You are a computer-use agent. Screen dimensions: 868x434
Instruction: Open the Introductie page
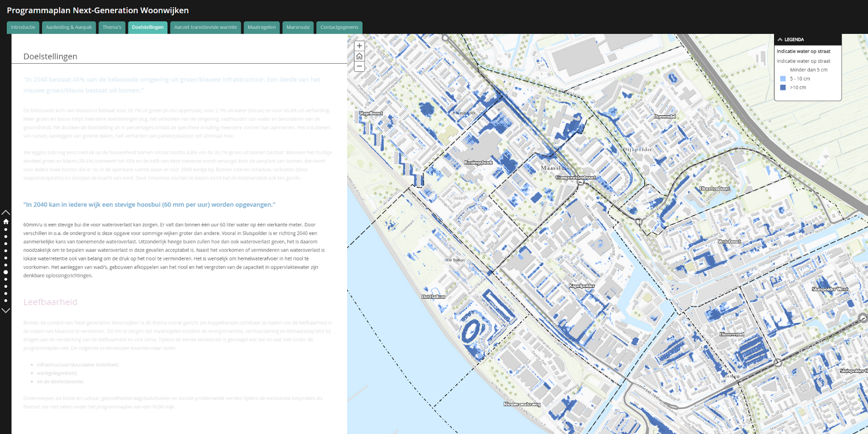point(22,27)
